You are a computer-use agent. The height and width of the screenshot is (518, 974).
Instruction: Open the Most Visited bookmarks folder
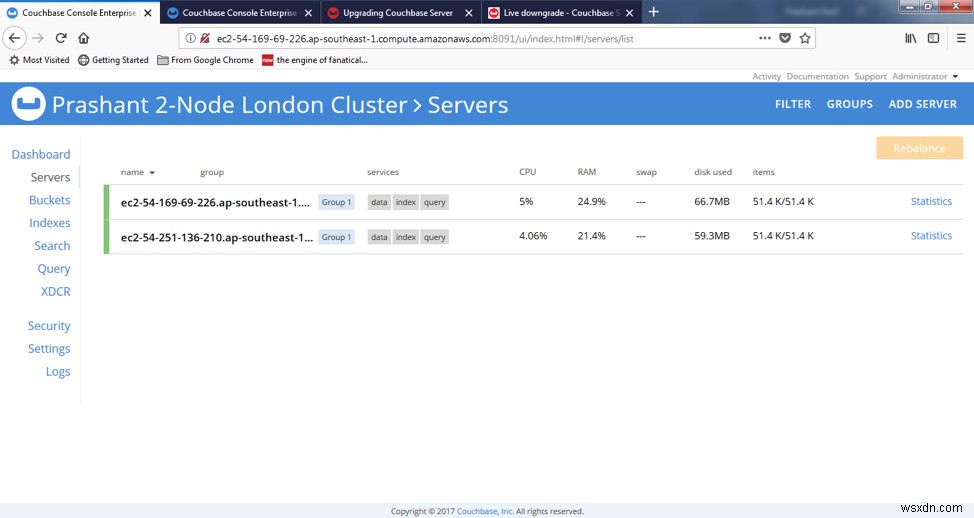[x=39, y=60]
